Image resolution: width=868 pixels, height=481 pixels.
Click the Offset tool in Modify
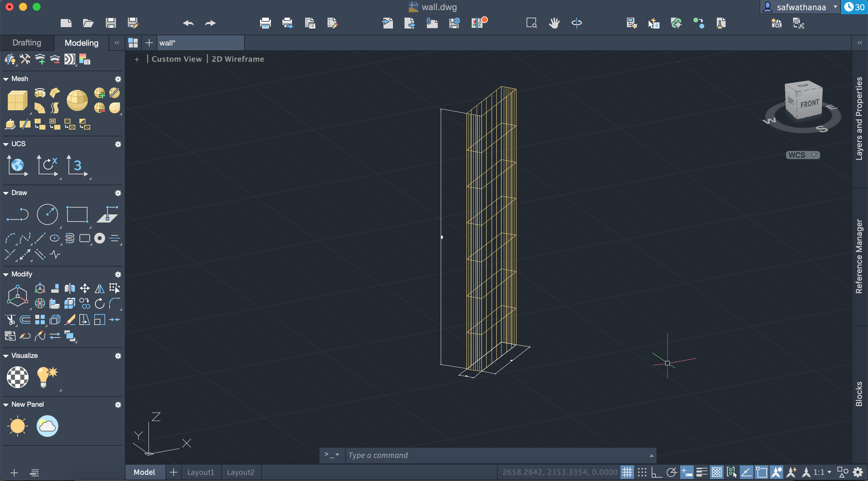25,320
